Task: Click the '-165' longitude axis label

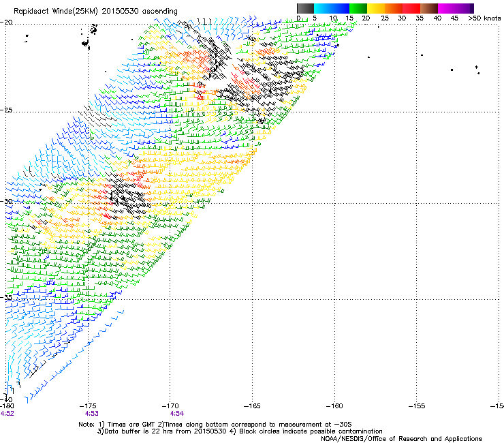Action: (252, 406)
